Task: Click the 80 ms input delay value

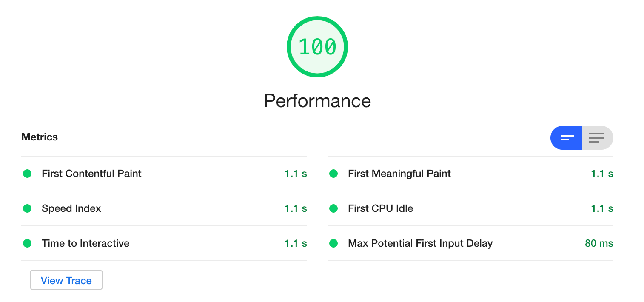Action: tap(599, 243)
